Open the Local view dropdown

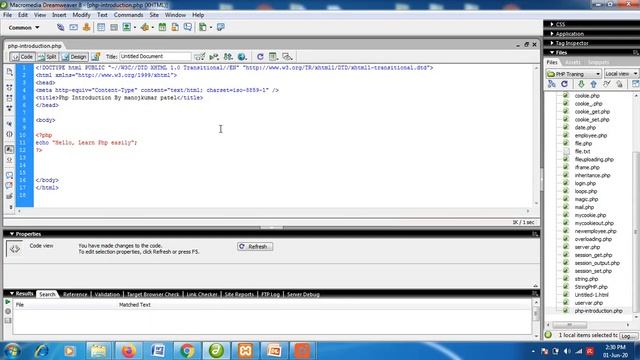pos(621,74)
